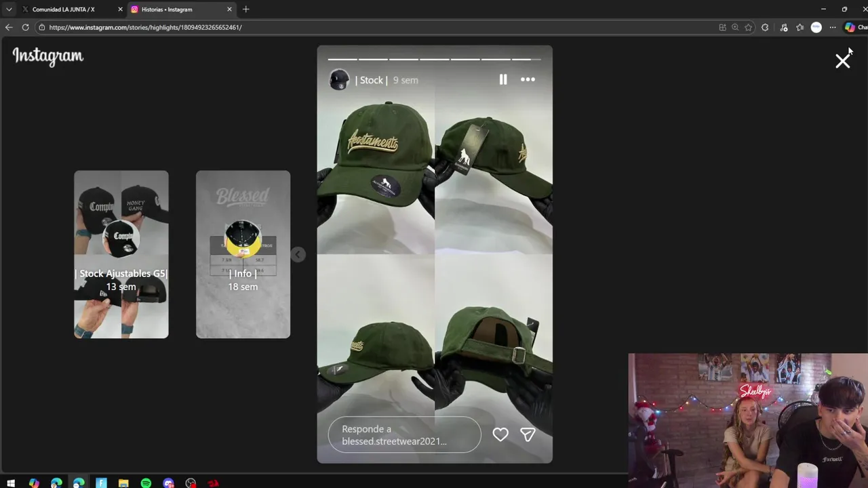
Task: Open the active Edge window taskbar icon
Action: (79, 483)
